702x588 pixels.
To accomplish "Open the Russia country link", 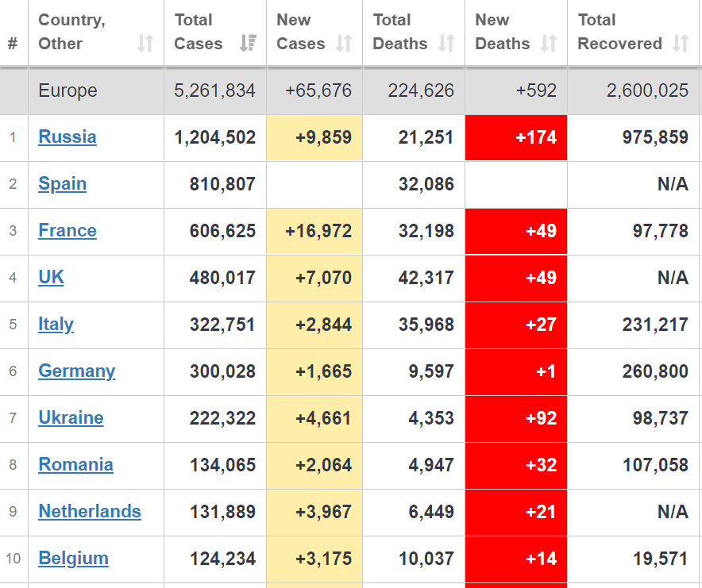I will [x=67, y=137].
